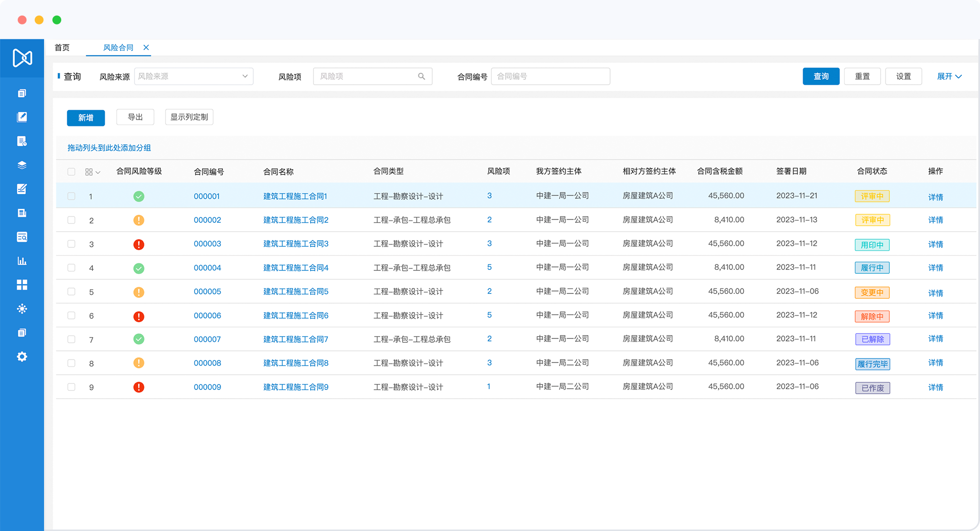
Task: Open the document search sidebar icon
Action: point(22,237)
